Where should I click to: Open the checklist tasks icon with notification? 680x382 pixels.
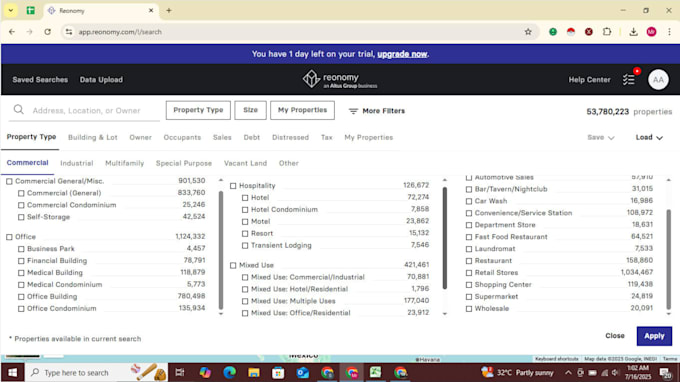(x=629, y=79)
